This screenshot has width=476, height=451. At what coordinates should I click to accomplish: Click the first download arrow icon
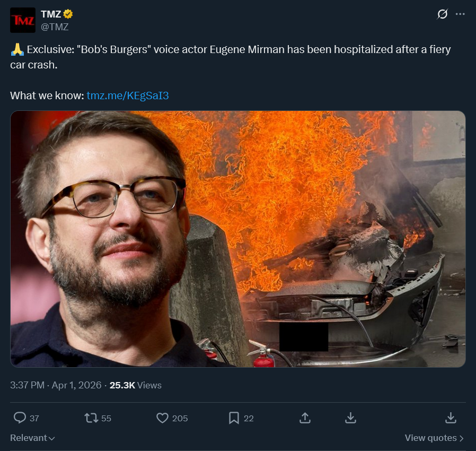point(350,418)
